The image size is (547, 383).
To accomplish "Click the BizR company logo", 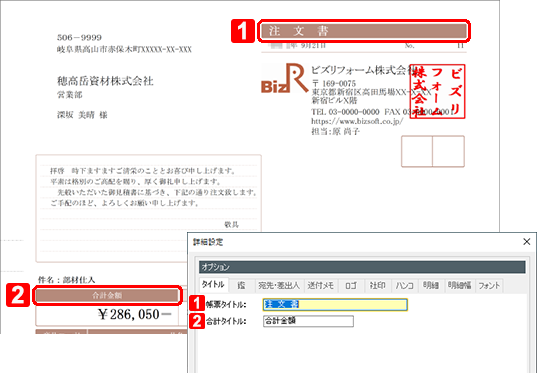I will 284,78.
